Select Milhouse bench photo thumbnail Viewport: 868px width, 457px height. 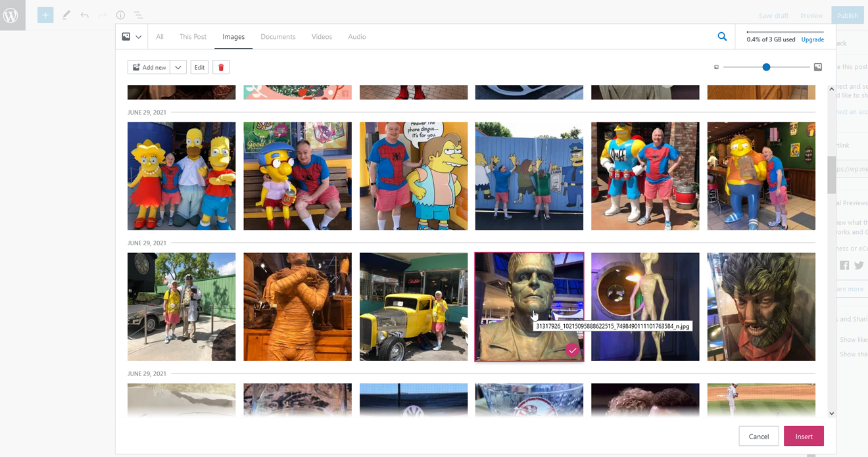coord(297,176)
